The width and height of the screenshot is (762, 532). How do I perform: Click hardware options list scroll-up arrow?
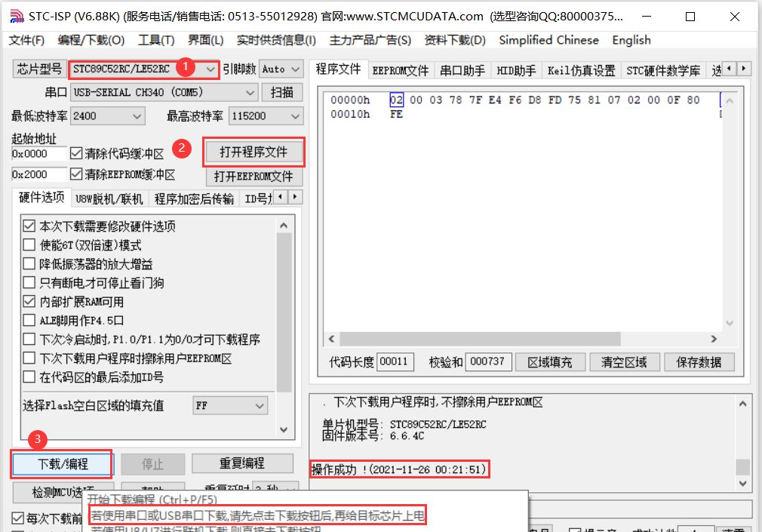coord(284,226)
